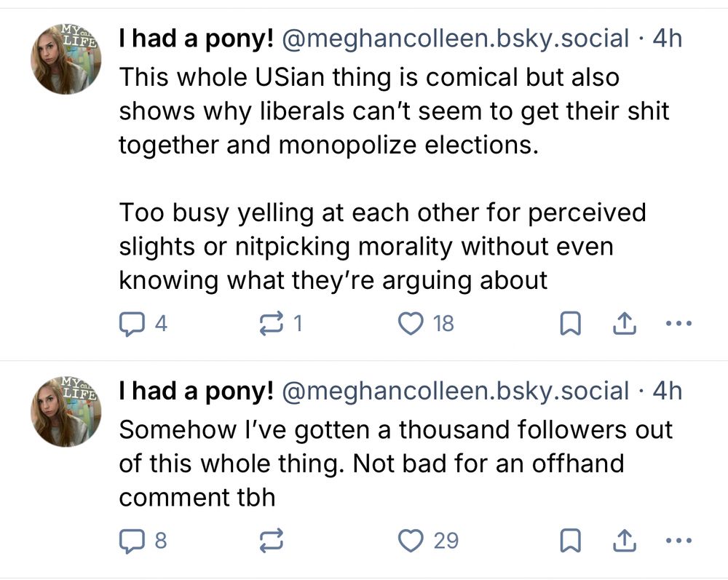This screenshot has height=580, width=728.
Task: Share the thousand followers post
Action: (x=623, y=539)
